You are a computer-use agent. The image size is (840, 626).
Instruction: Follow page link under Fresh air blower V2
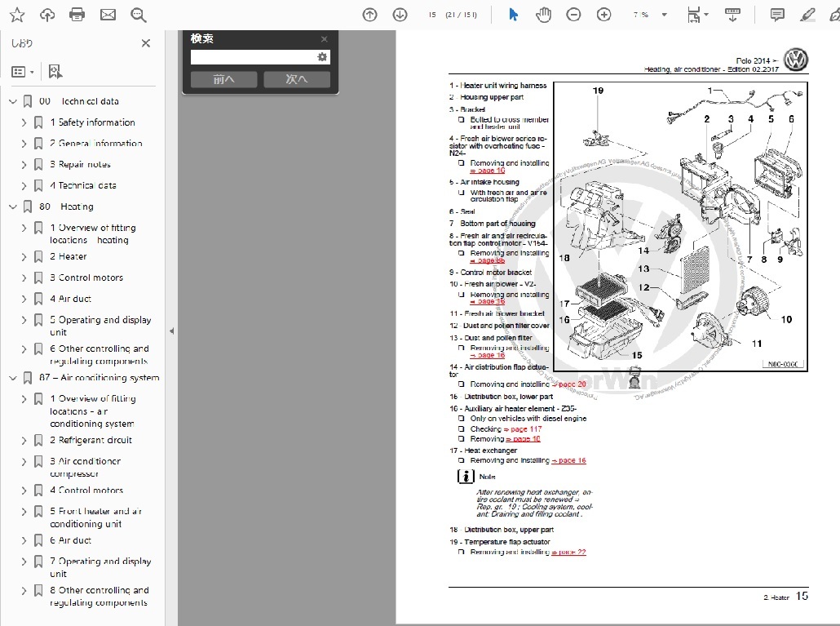pos(488,302)
